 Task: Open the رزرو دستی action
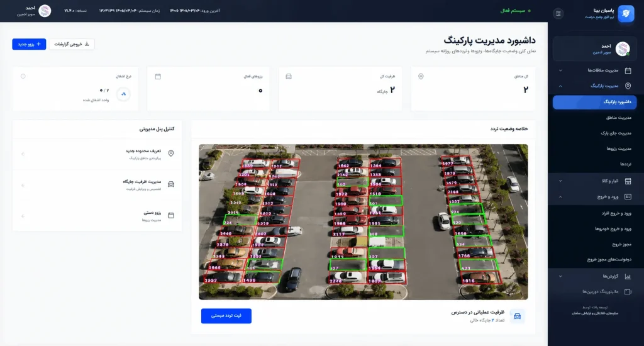coord(97,216)
